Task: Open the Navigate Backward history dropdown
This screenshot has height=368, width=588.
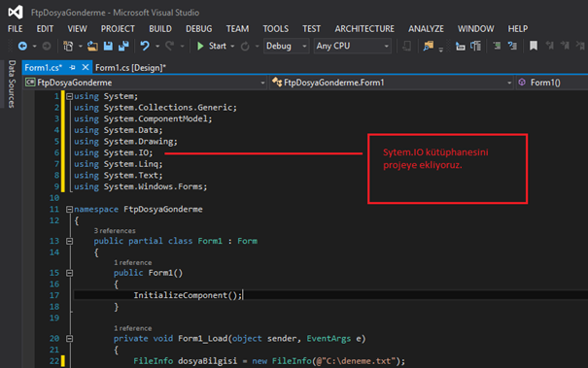Action: (34, 47)
